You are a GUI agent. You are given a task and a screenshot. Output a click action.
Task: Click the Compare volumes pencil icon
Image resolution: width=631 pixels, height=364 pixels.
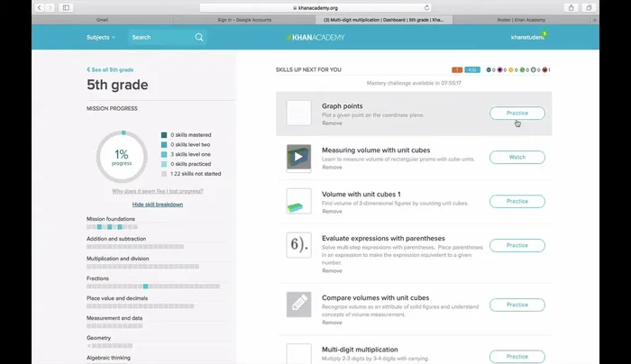298,305
